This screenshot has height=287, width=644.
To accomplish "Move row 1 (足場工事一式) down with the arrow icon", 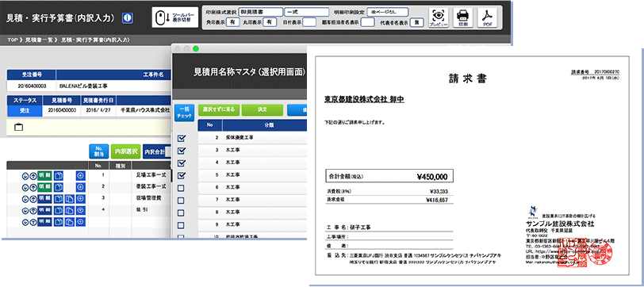I will (x=25, y=175).
